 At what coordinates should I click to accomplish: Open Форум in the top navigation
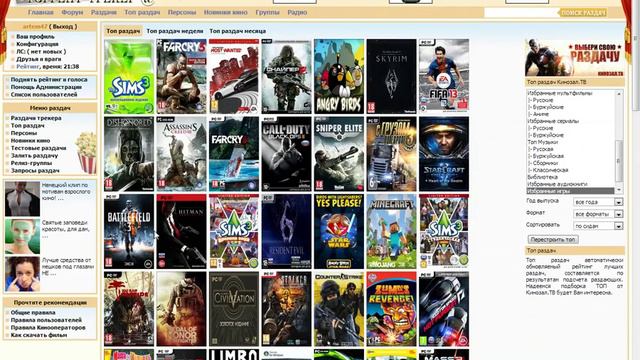[x=72, y=12]
